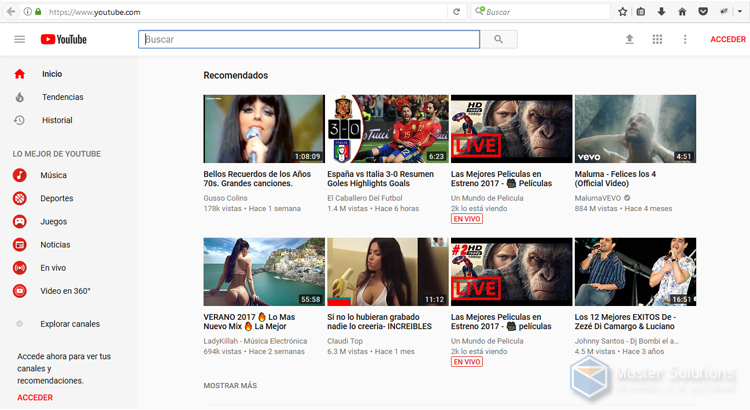Click the Inicio home icon
This screenshot has width=750, height=410.
pyautogui.click(x=20, y=74)
